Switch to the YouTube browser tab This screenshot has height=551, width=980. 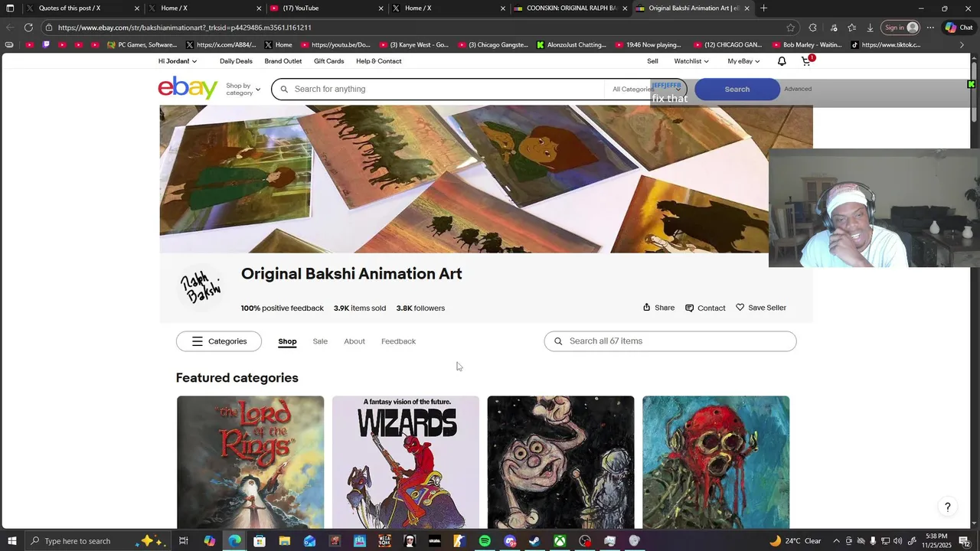point(325,8)
